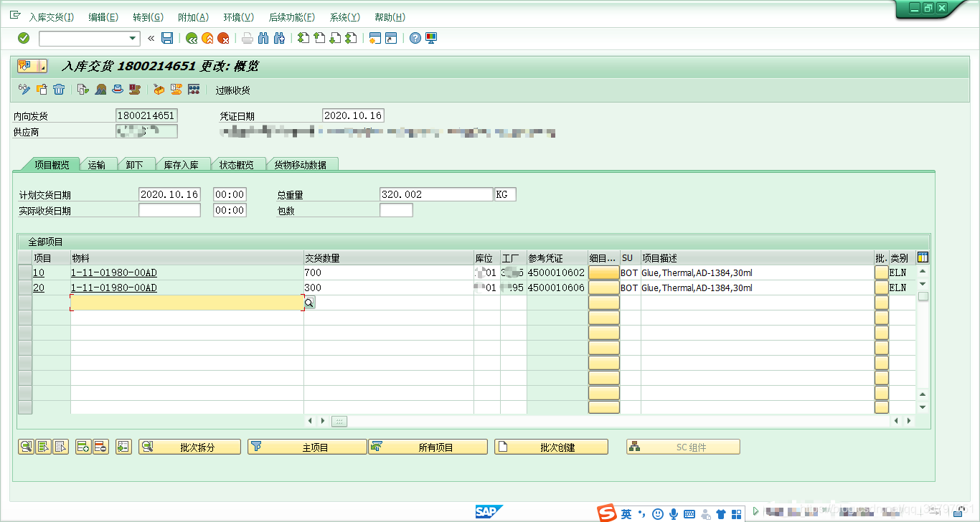This screenshot has height=522, width=980.
Task: Click the collapse toolbar double-chevron
Action: coord(151,38)
